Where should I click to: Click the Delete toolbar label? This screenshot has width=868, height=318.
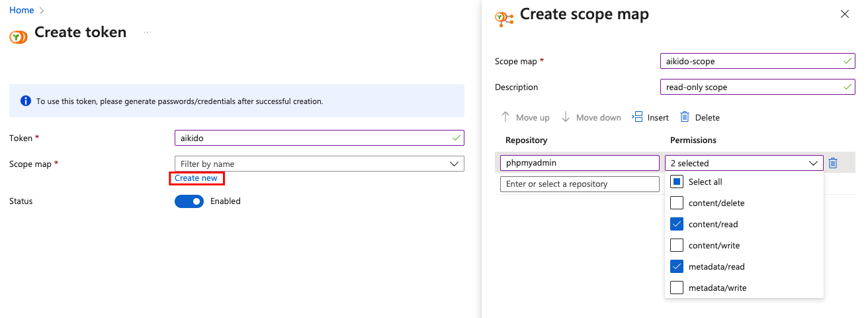pyautogui.click(x=707, y=117)
